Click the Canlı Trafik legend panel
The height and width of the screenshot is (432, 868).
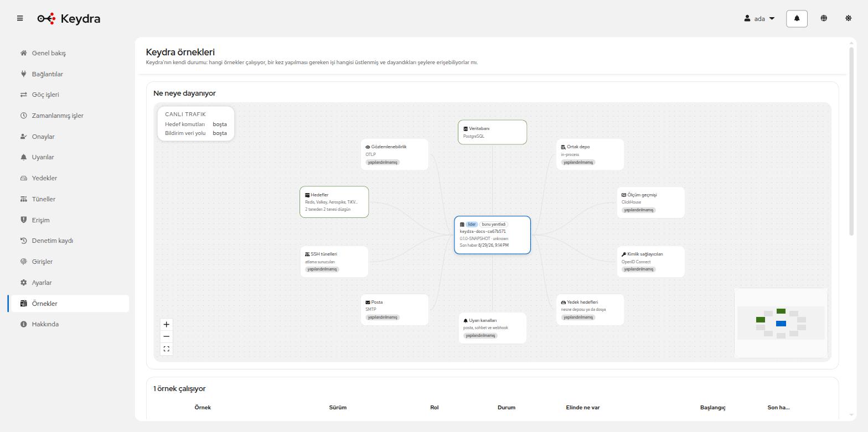(x=196, y=124)
